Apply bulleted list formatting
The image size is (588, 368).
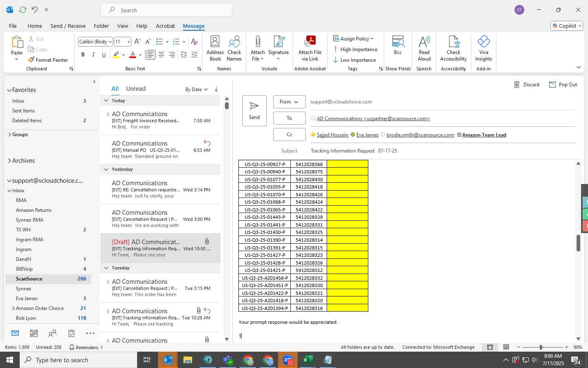(x=160, y=42)
